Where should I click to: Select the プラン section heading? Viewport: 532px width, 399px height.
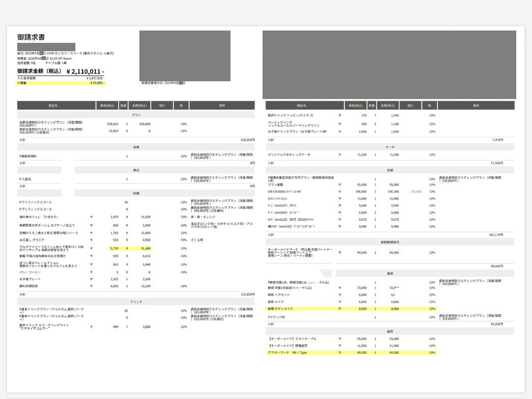[136, 115]
